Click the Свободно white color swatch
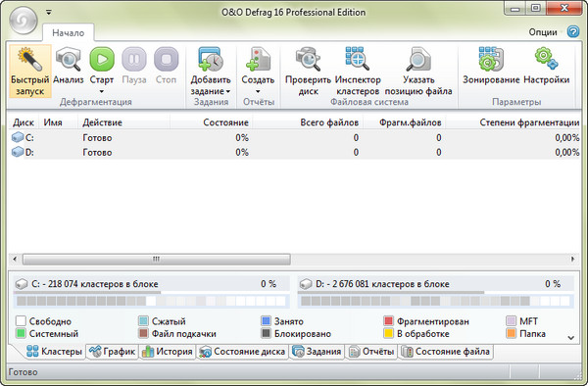The width and height of the screenshot is (588, 386). [x=21, y=320]
